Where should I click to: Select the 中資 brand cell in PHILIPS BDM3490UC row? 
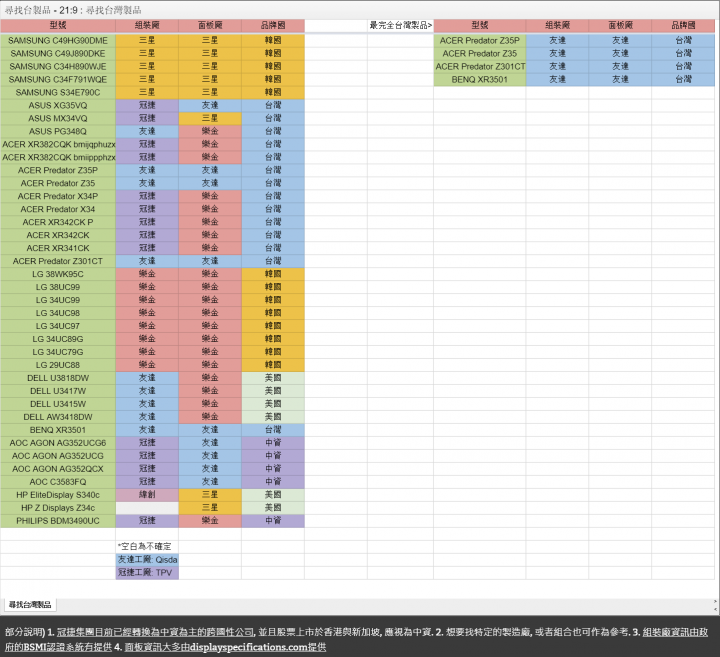coord(273,521)
